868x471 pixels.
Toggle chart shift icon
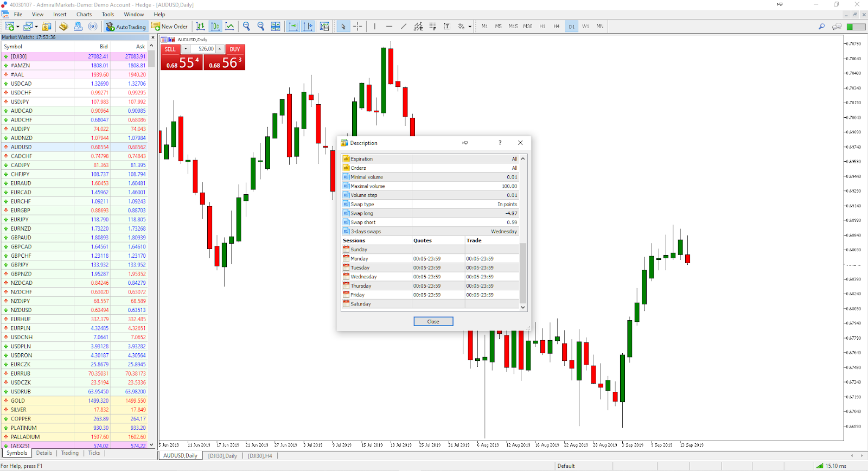[308, 26]
